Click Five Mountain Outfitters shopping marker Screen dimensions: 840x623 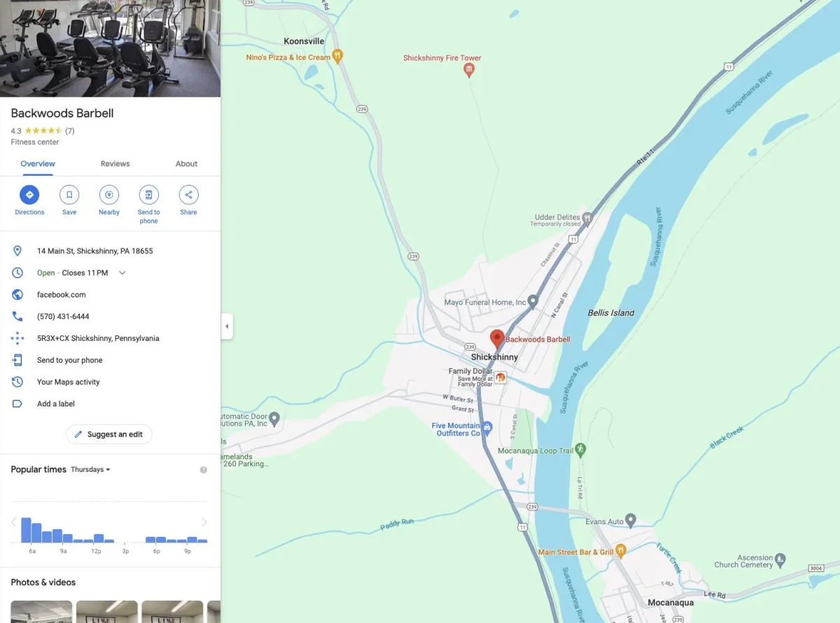487,427
